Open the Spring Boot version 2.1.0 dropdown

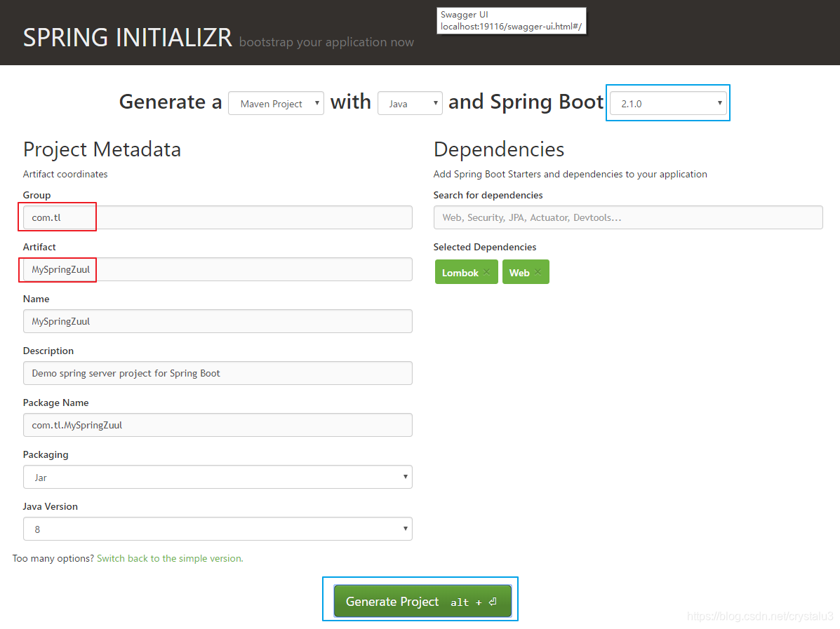point(668,103)
